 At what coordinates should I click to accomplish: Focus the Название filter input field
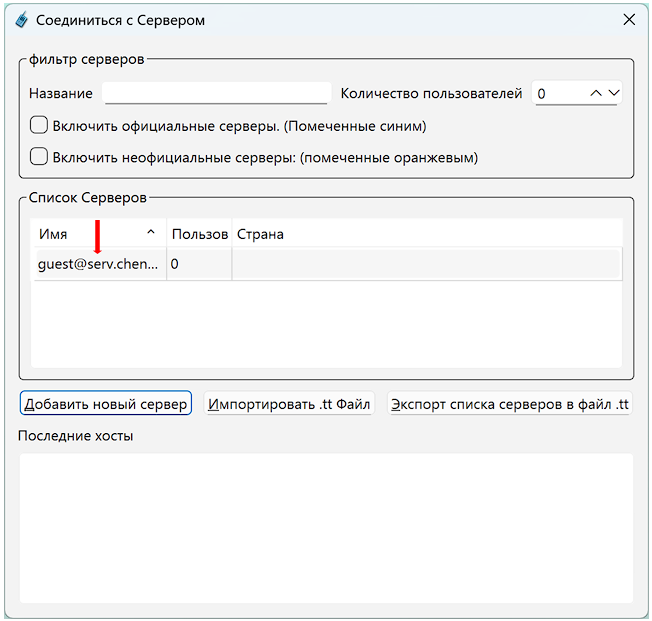[216, 93]
